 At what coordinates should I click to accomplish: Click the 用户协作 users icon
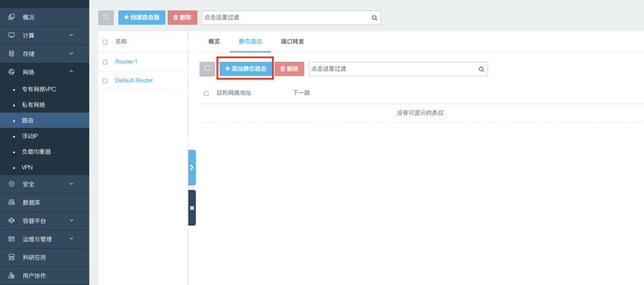click(11, 275)
